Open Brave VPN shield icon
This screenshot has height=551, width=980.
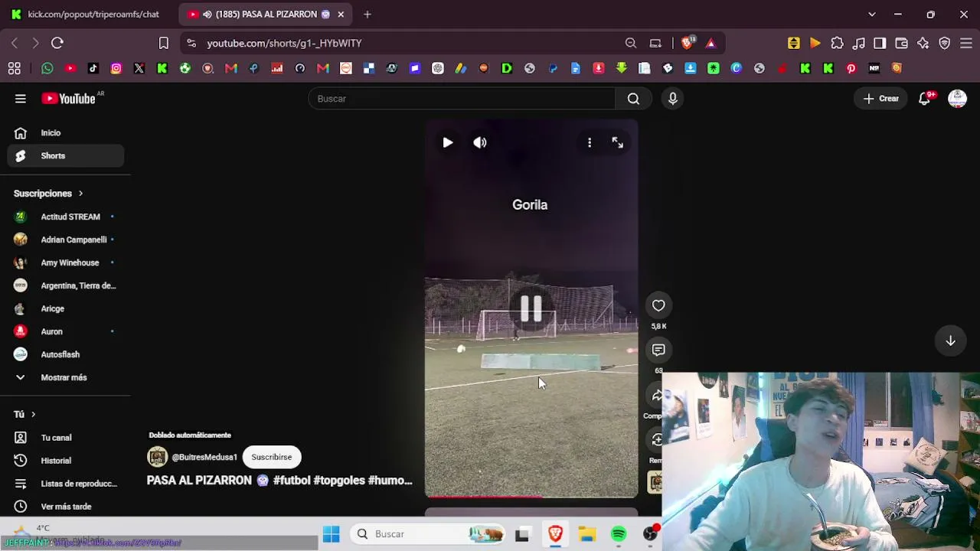(944, 43)
